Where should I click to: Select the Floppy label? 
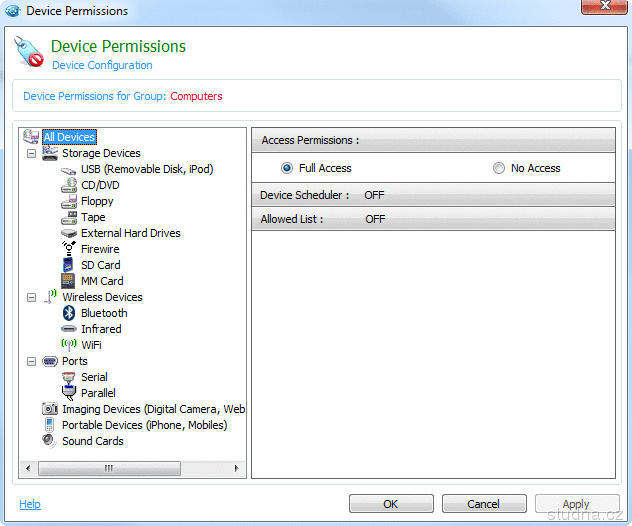[x=97, y=201]
